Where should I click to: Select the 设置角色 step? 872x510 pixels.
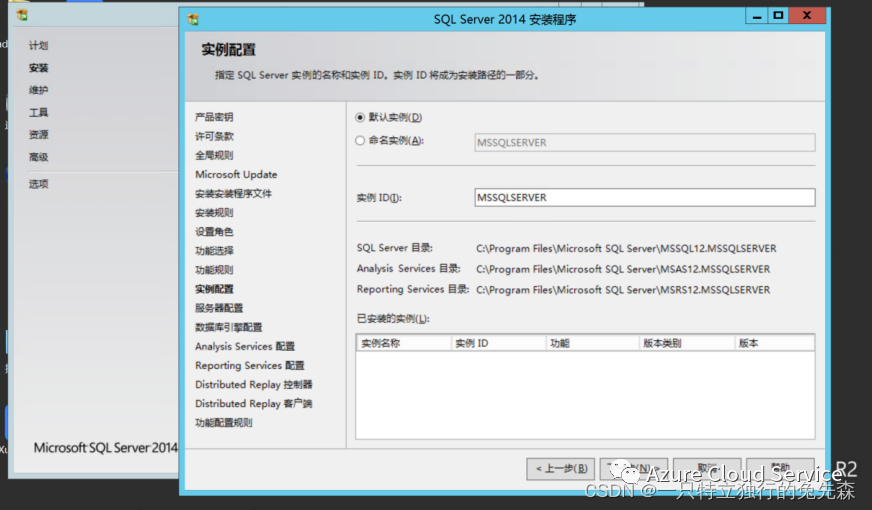click(214, 231)
